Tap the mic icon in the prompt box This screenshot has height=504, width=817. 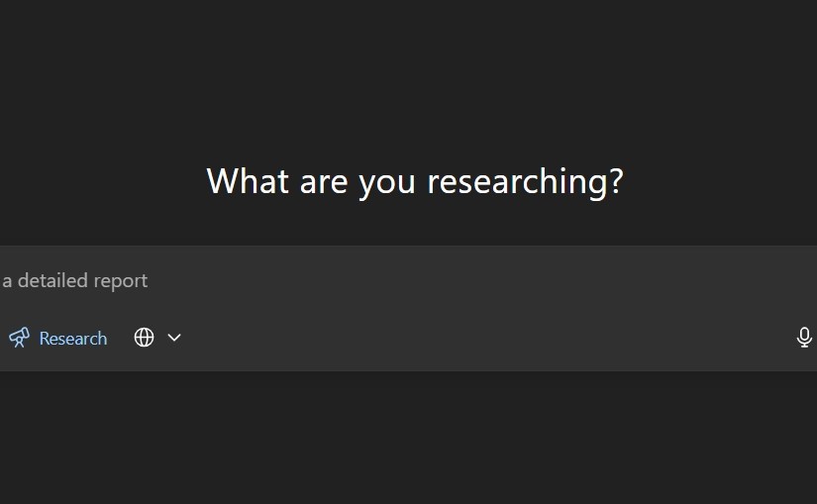pos(804,338)
